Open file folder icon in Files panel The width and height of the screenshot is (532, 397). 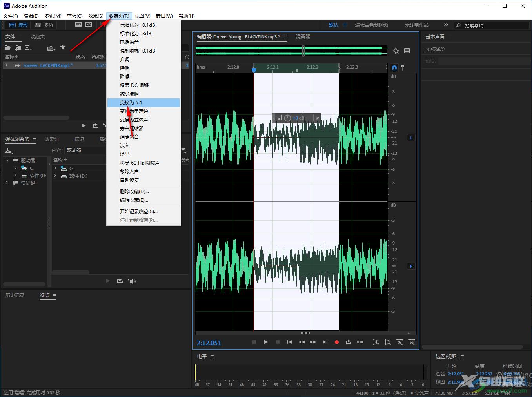point(7,48)
